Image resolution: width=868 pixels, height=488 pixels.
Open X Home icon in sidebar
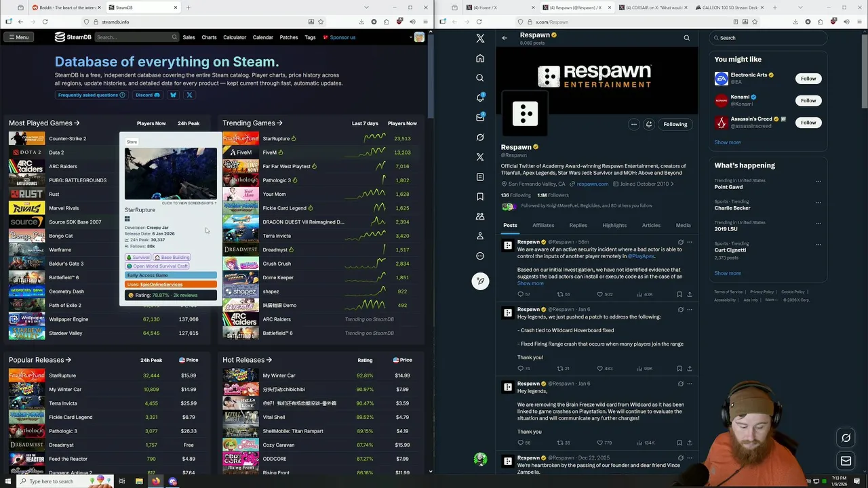(480, 58)
